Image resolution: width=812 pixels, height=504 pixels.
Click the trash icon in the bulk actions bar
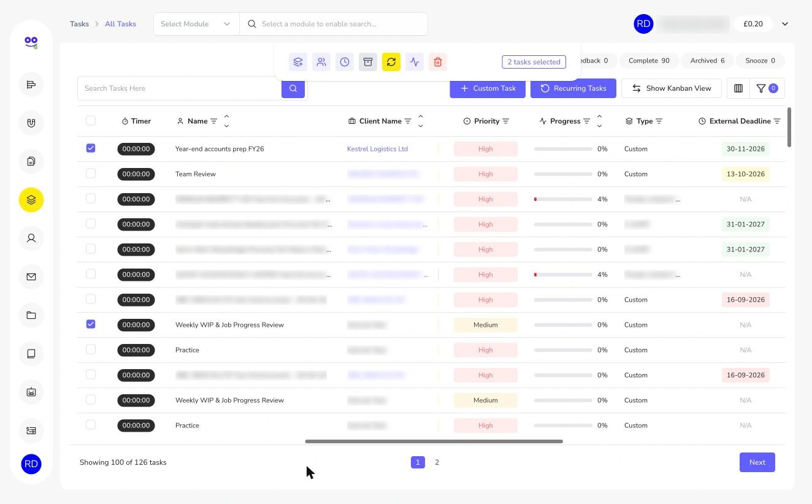(438, 62)
